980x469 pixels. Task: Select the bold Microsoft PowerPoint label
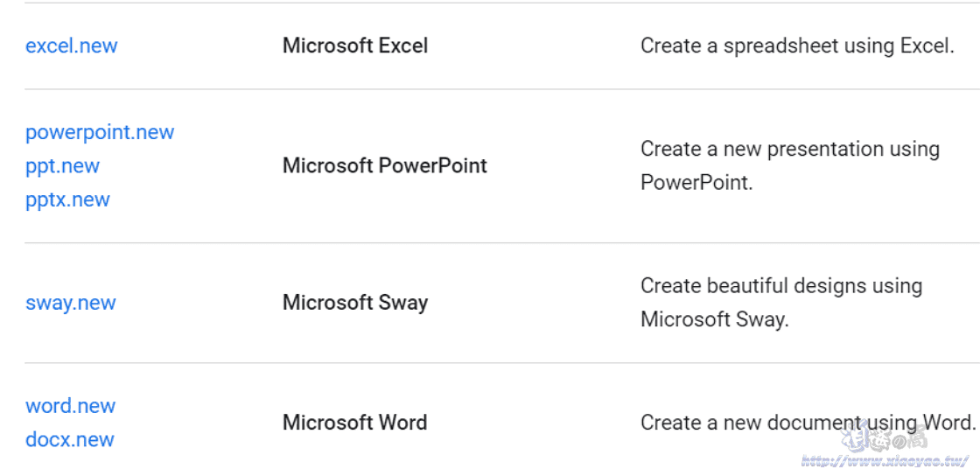pyautogui.click(x=385, y=165)
